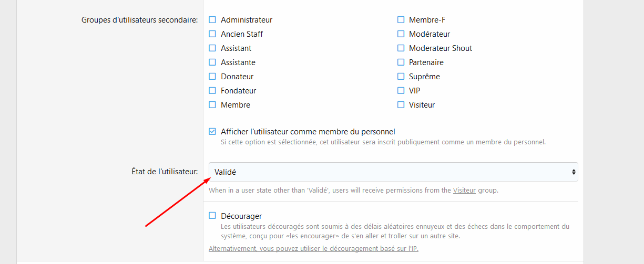The width and height of the screenshot is (644, 264).
Task: Check the Membre-F group checkbox
Action: pyautogui.click(x=401, y=20)
